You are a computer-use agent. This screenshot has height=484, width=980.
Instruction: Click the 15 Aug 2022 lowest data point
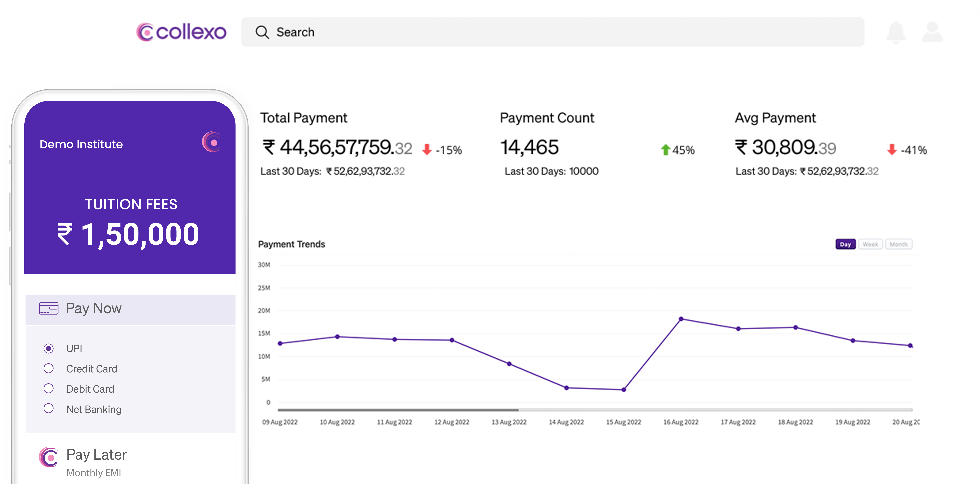click(x=624, y=390)
